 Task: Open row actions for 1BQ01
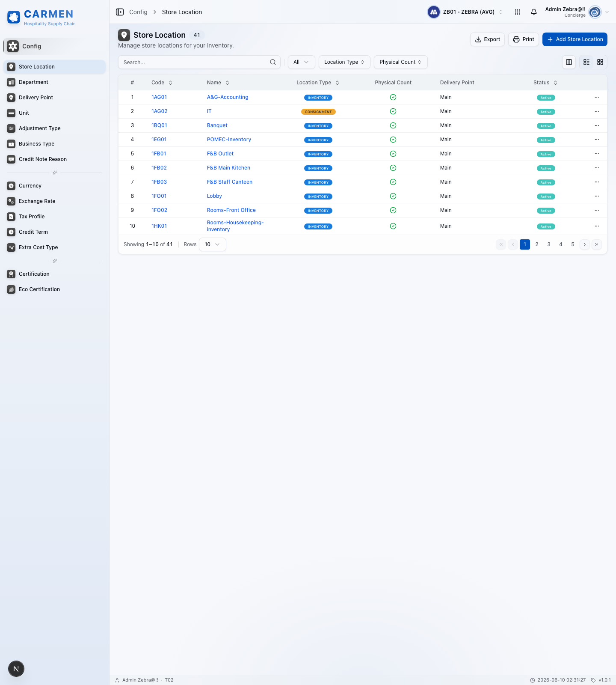coord(597,125)
